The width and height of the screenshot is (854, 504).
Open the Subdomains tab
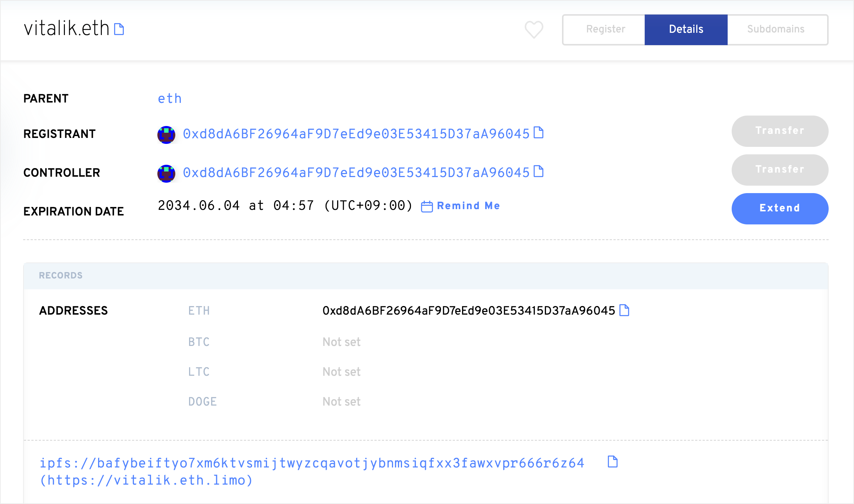point(776,29)
